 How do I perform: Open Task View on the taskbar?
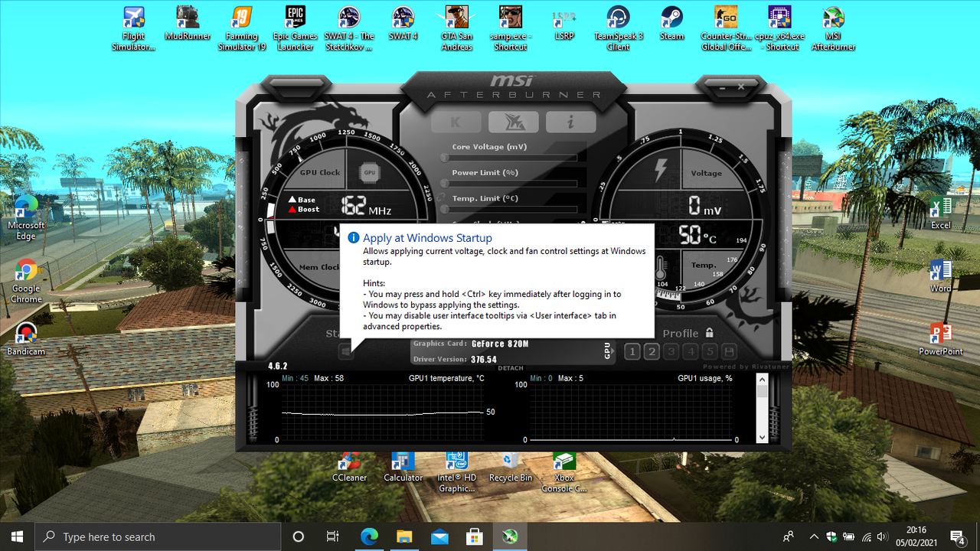click(x=332, y=536)
